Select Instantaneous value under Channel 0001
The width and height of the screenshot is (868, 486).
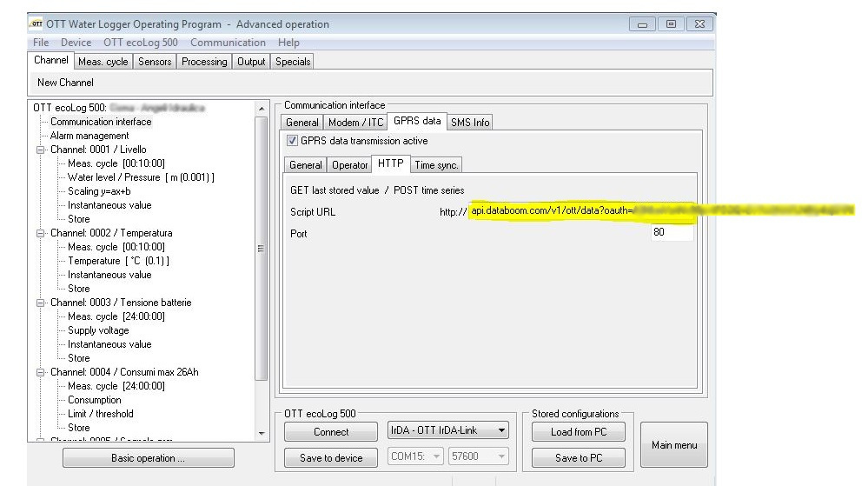click(109, 205)
